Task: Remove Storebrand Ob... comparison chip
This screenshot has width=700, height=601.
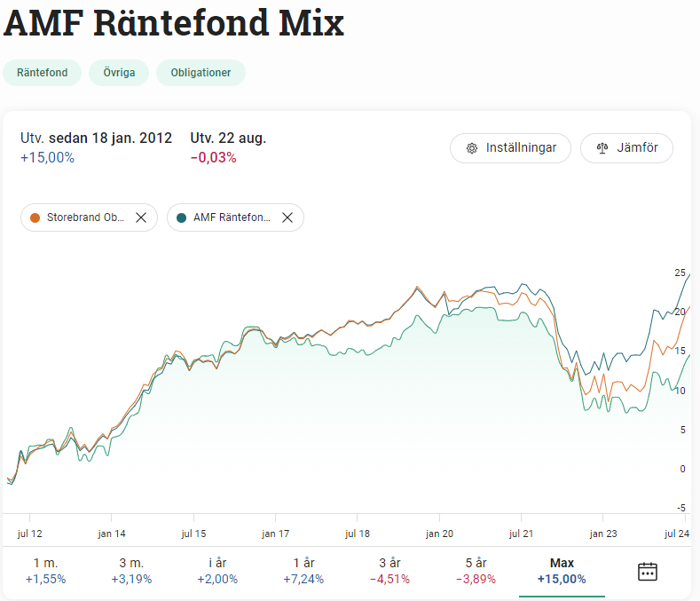Action: coord(141,217)
